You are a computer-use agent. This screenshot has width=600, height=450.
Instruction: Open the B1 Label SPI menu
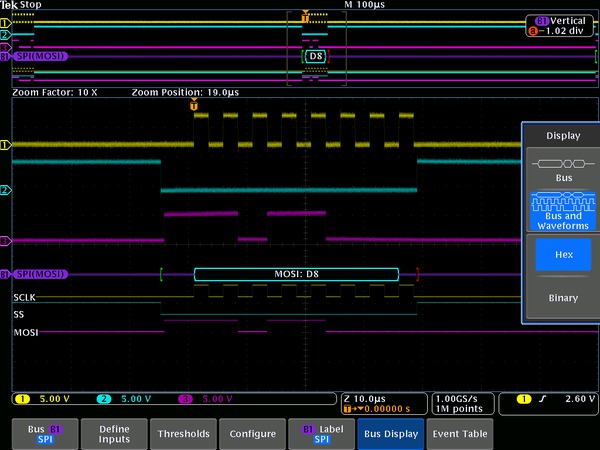tap(321, 434)
